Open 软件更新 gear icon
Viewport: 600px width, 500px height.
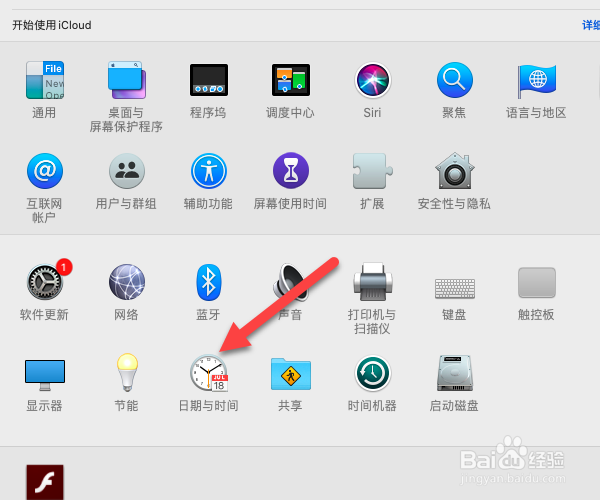(x=45, y=282)
